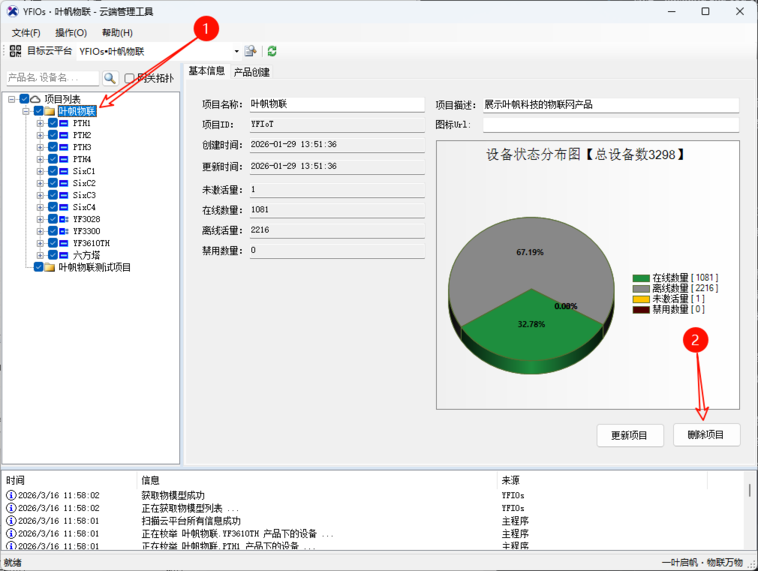
Task: Click the product icon of SixC2
Action: click(63, 183)
